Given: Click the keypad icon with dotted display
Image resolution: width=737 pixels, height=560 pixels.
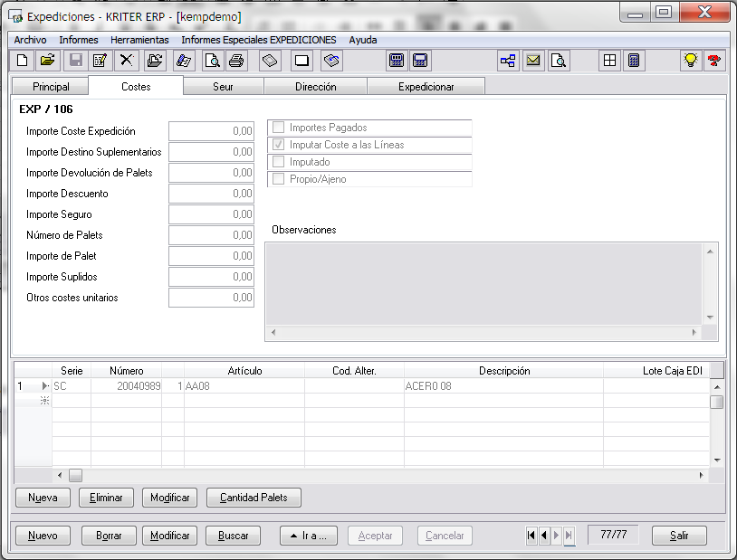Looking at the screenshot, I should tap(397, 61).
